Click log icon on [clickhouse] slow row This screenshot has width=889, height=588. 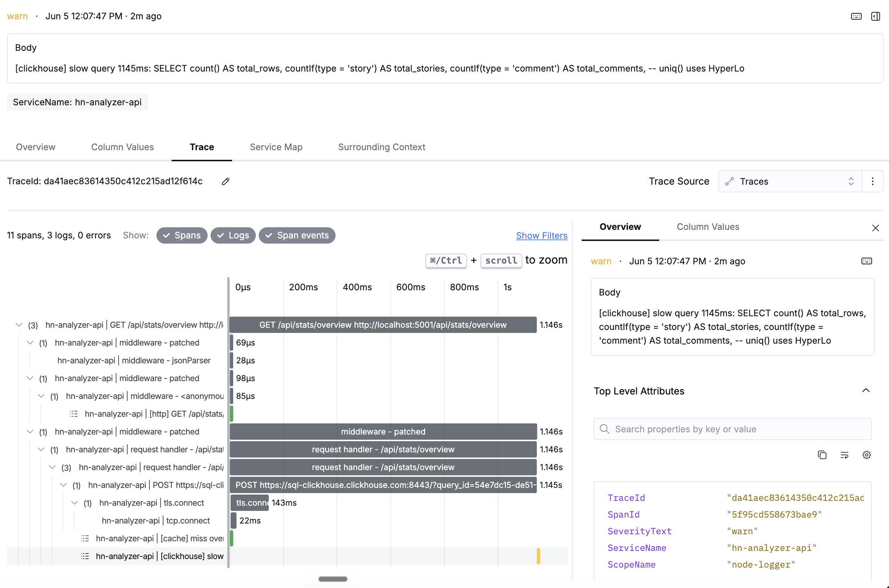click(x=85, y=556)
